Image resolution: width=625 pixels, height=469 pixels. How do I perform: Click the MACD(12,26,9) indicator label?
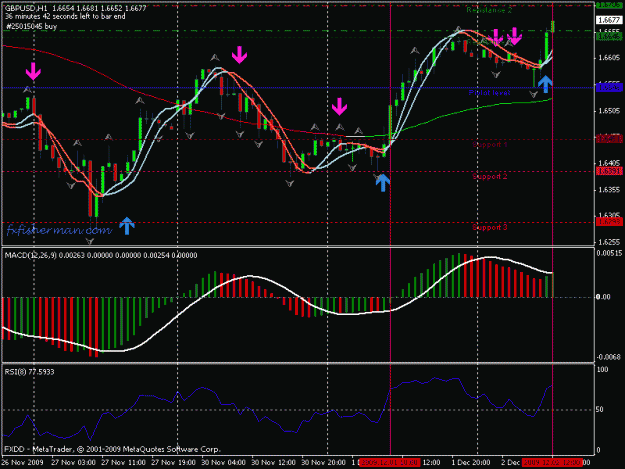click(101, 255)
